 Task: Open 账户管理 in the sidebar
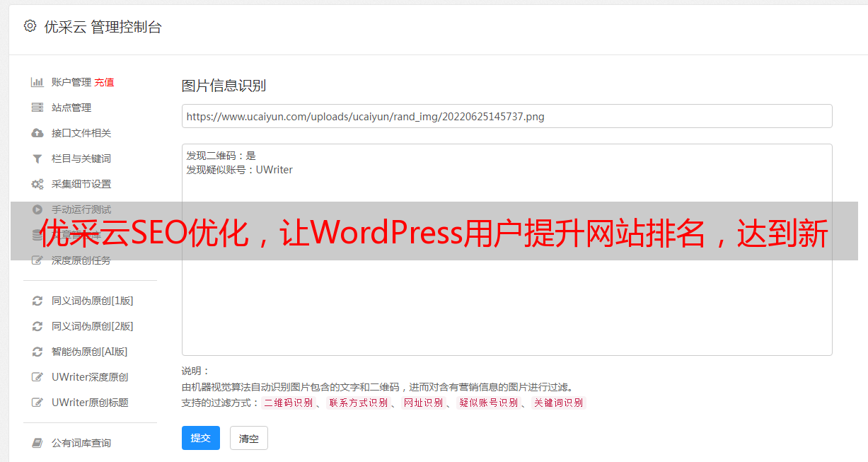point(71,82)
